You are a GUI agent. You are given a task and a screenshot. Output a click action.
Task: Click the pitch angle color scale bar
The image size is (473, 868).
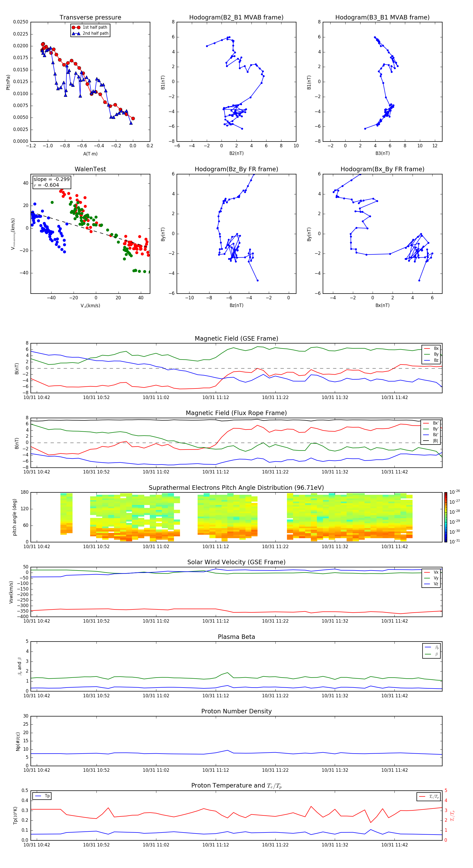coord(446,517)
